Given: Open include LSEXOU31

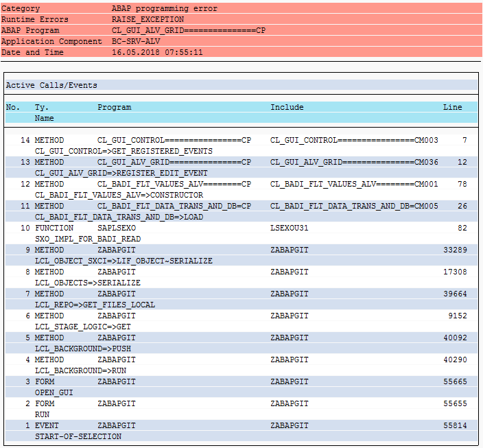Looking at the screenshot, I should [290, 228].
